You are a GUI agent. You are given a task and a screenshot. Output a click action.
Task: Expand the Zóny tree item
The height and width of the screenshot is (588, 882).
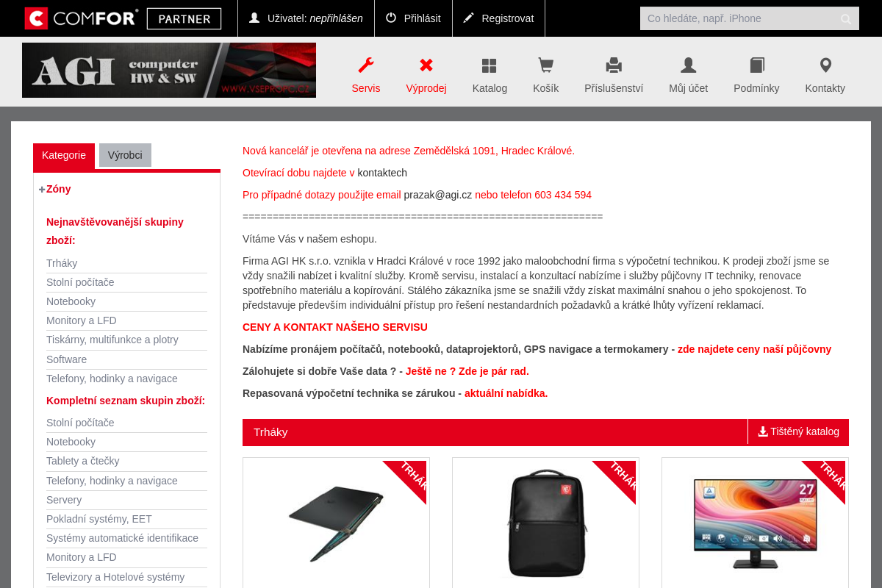point(42,190)
